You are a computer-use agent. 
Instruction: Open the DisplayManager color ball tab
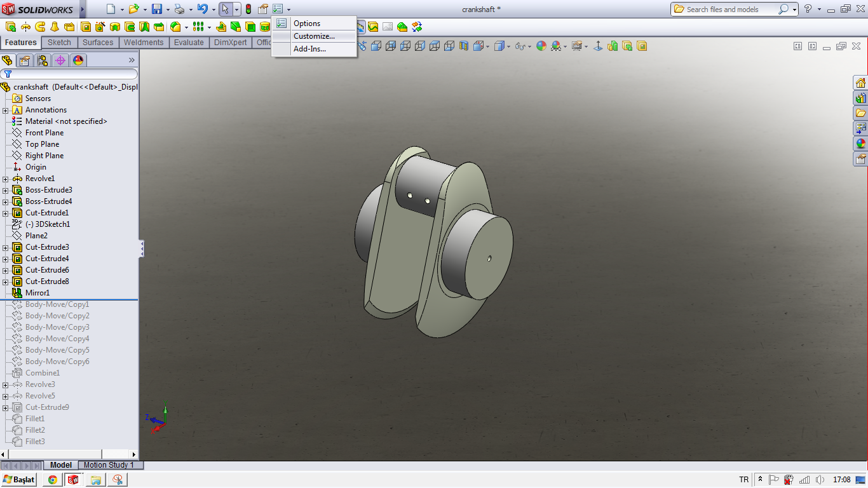pyautogui.click(x=78, y=60)
